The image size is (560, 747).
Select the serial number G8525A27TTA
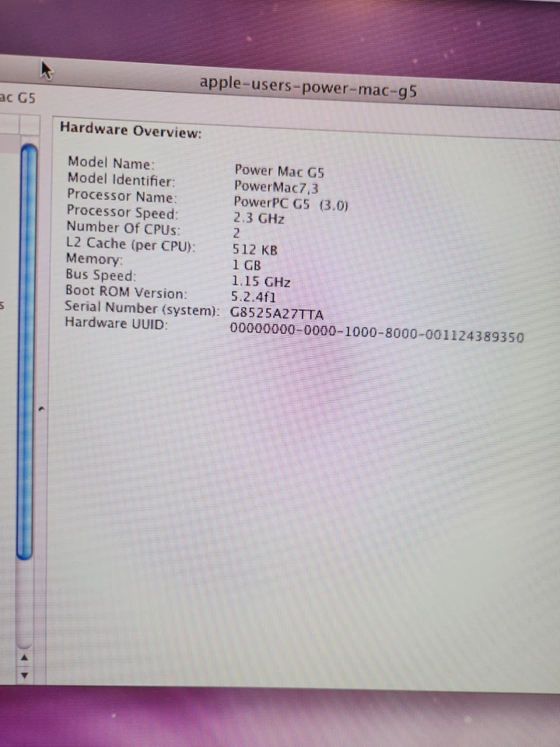coord(277,314)
